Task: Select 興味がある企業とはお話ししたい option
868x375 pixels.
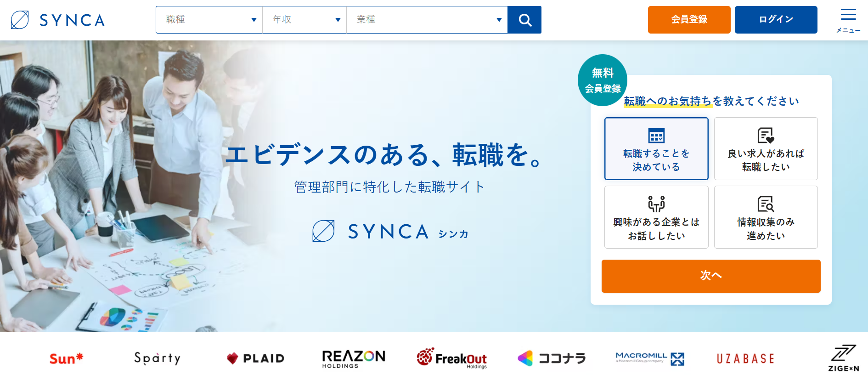Action: pos(656,217)
